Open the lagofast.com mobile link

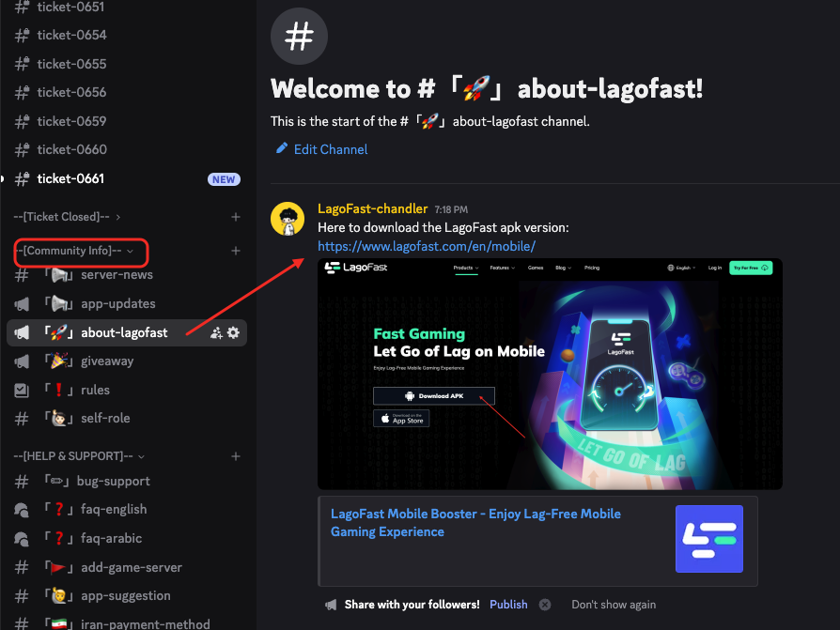click(x=427, y=246)
